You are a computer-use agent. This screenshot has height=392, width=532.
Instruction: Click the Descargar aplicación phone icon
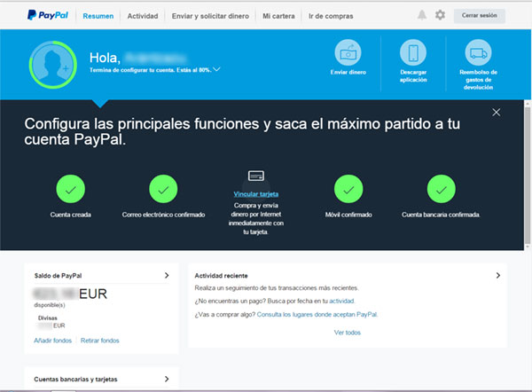(413, 52)
